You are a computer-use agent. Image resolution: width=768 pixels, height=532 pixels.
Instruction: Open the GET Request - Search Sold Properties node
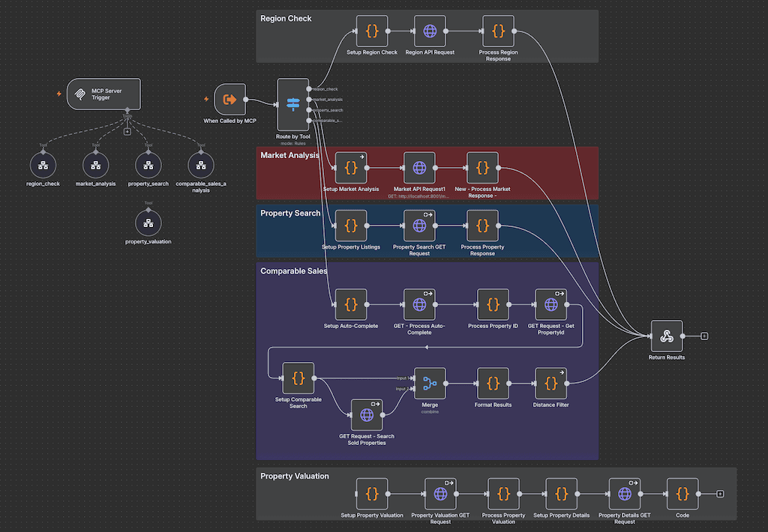click(367, 414)
